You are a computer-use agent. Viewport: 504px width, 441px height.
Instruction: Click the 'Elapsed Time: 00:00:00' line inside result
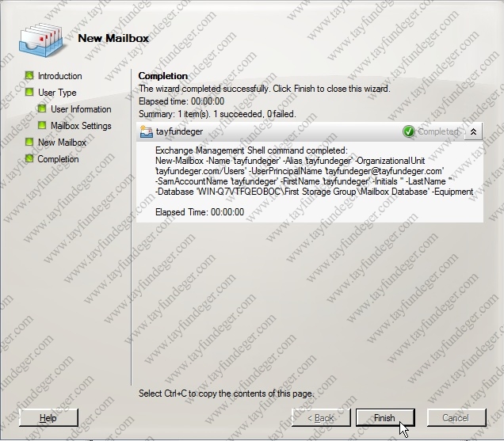click(200, 212)
